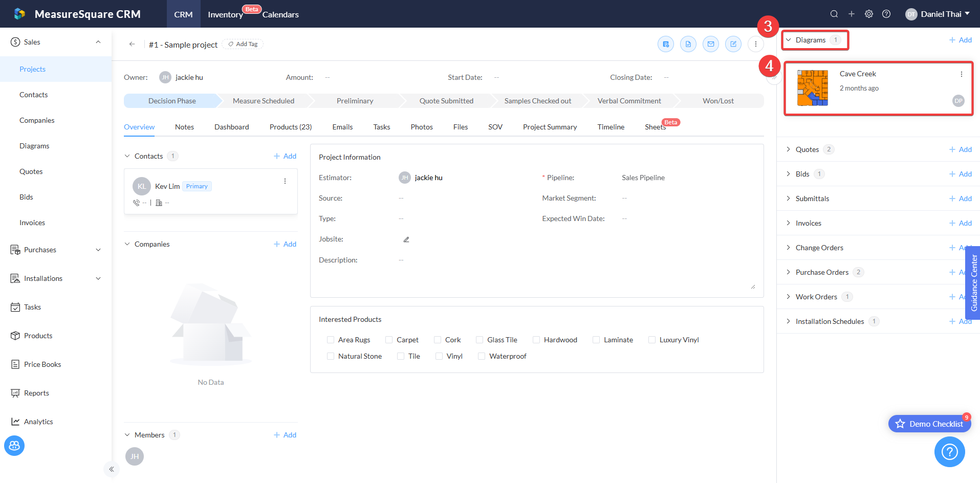This screenshot has height=483, width=980.
Task: Open Kev Lim contact options menu
Action: coord(285,181)
